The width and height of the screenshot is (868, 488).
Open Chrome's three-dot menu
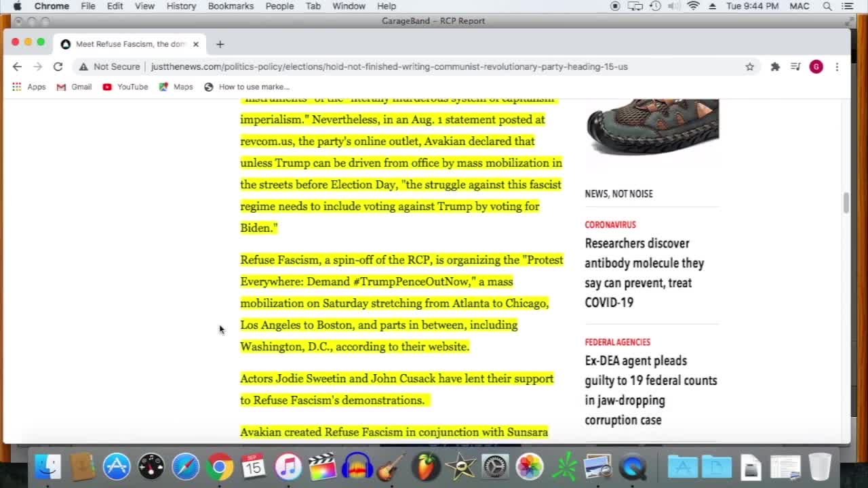[x=837, y=66]
